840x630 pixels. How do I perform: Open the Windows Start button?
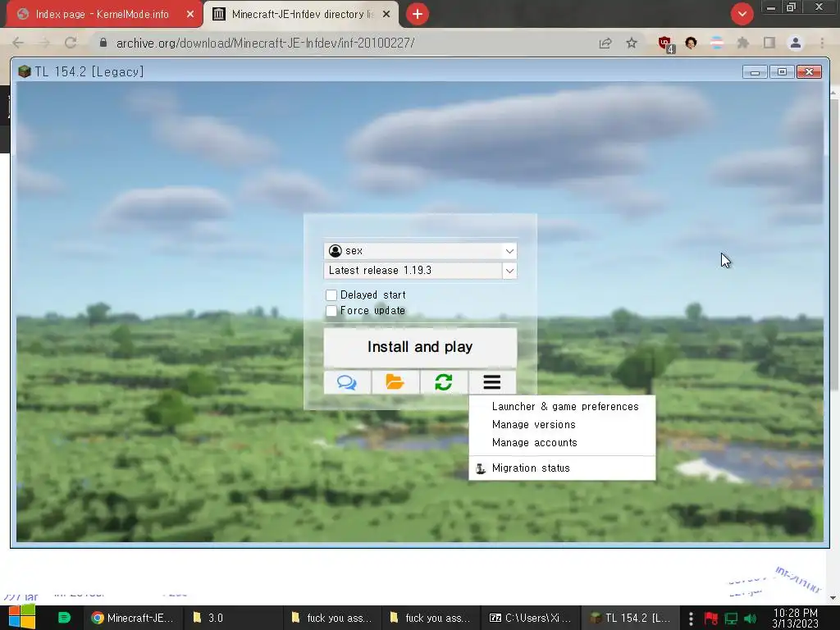pos(22,618)
